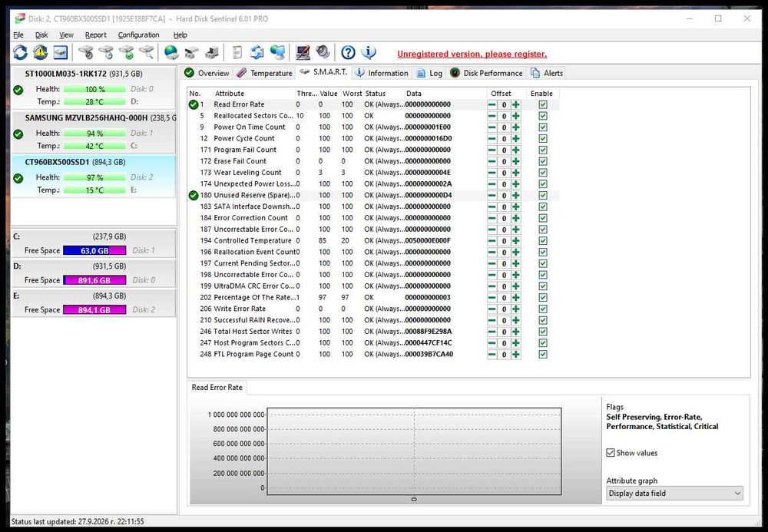This screenshot has width=768, height=532.
Task: Decrease offset for Write Error Rate
Action: [492, 309]
